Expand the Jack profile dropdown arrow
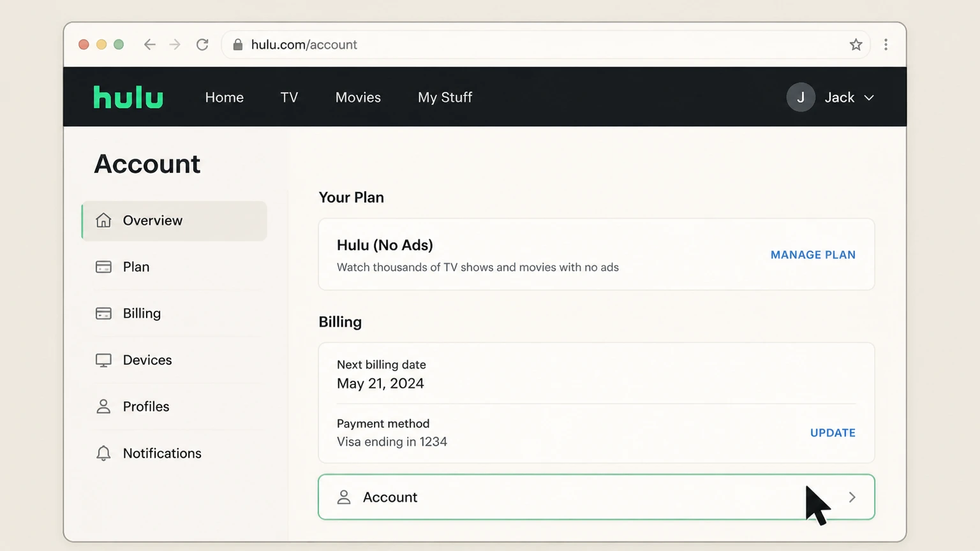980x551 pixels. coord(869,98)
